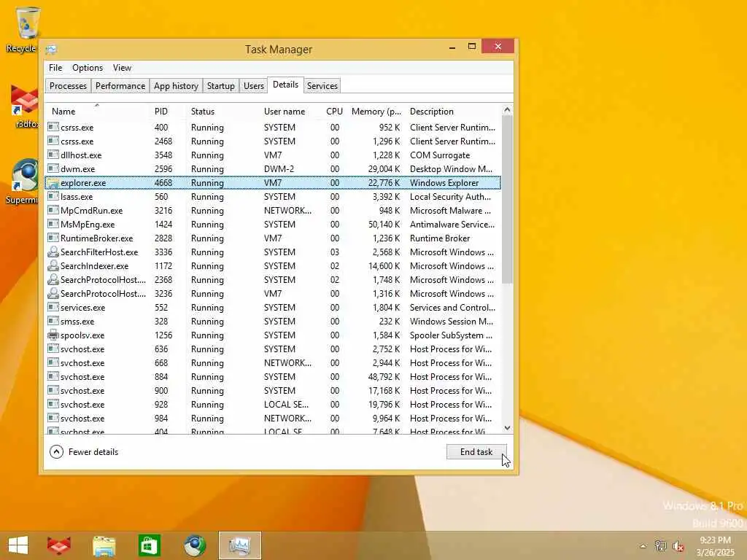This screenshot has width=747, height=560.
Task: Click the MpCmdRun.exe process icon
Action: click(53, 210)
